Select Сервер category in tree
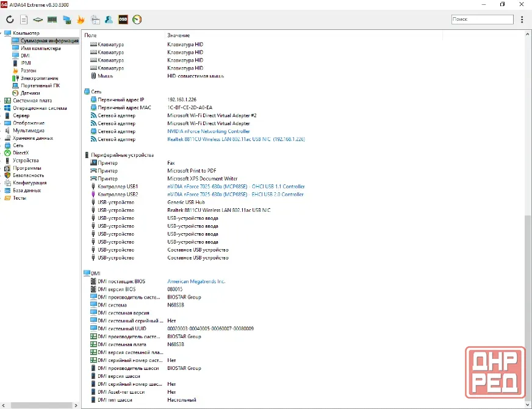The width and height of the screenshot is (532, 409). [21, 115]
